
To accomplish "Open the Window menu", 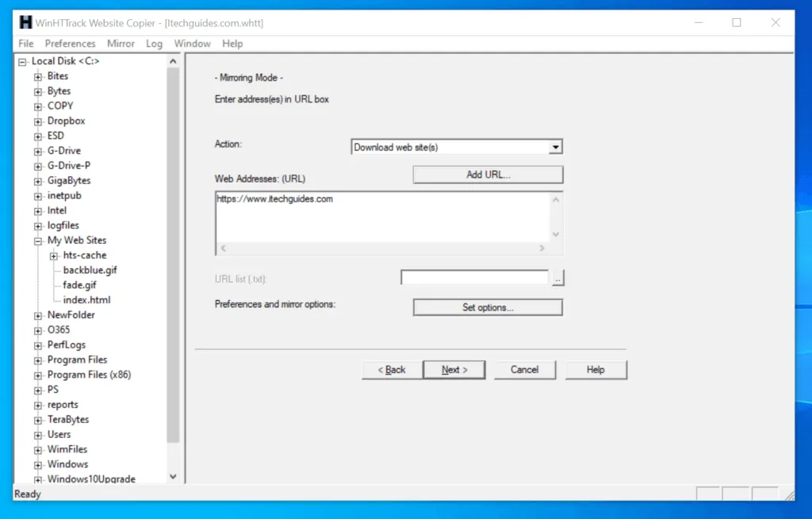I will coord(192,44).
